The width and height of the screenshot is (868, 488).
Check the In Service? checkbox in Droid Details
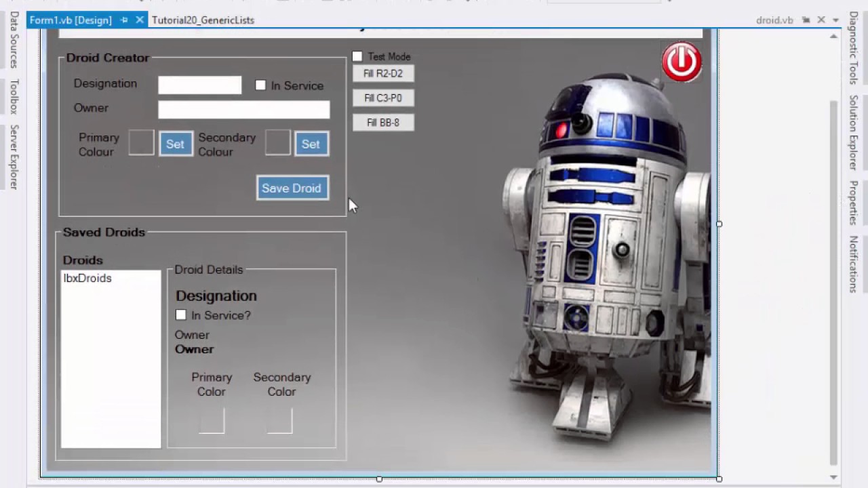click(x=180, y=314)
